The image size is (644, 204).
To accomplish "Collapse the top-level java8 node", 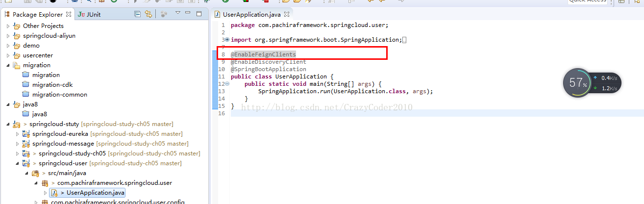I will pos(8,104).
